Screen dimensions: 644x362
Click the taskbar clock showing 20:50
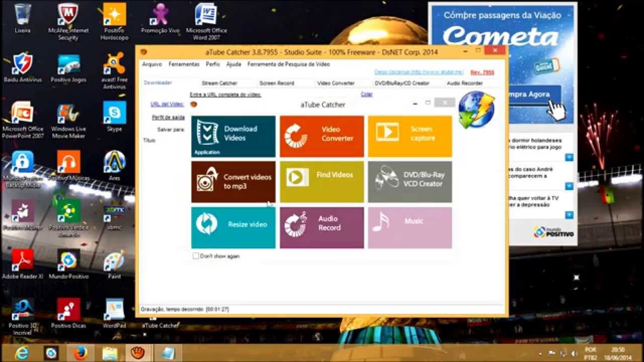[618, 353]
